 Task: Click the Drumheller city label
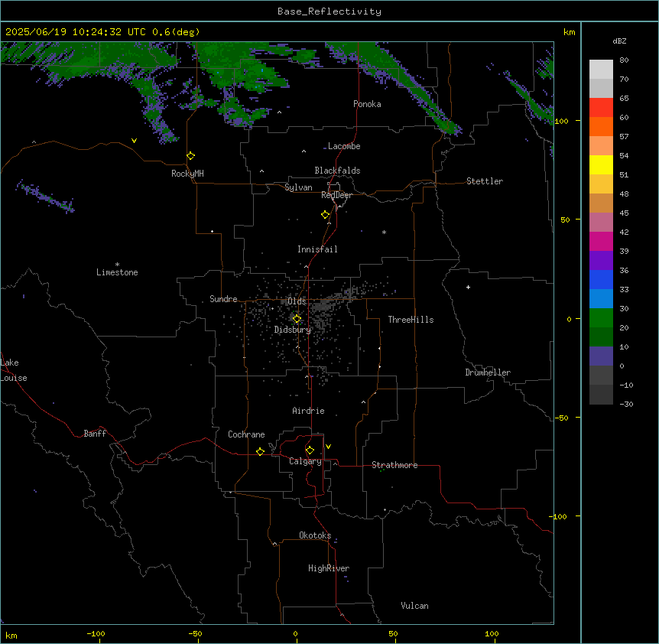point(488,372)
